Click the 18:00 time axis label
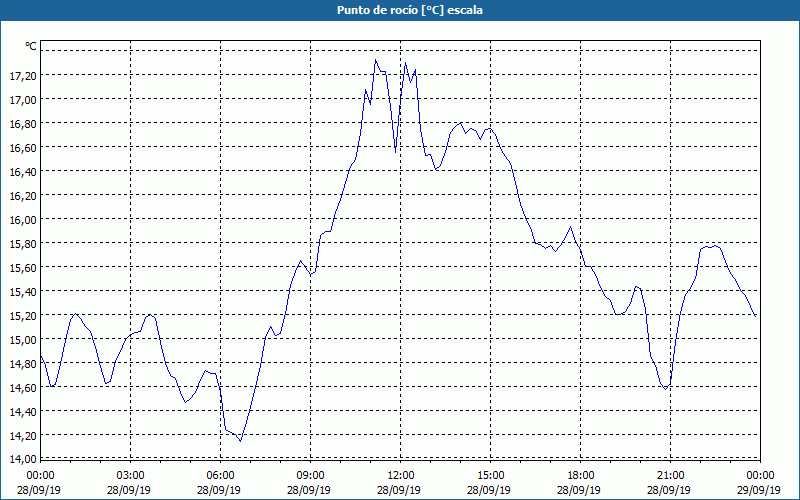This screenshot has width=800, height=500. coord(581,476)
